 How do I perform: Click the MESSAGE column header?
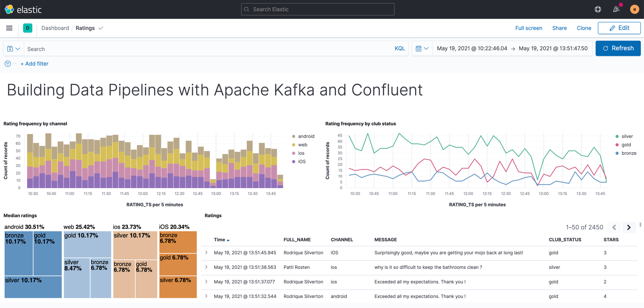tap(386, 240)
